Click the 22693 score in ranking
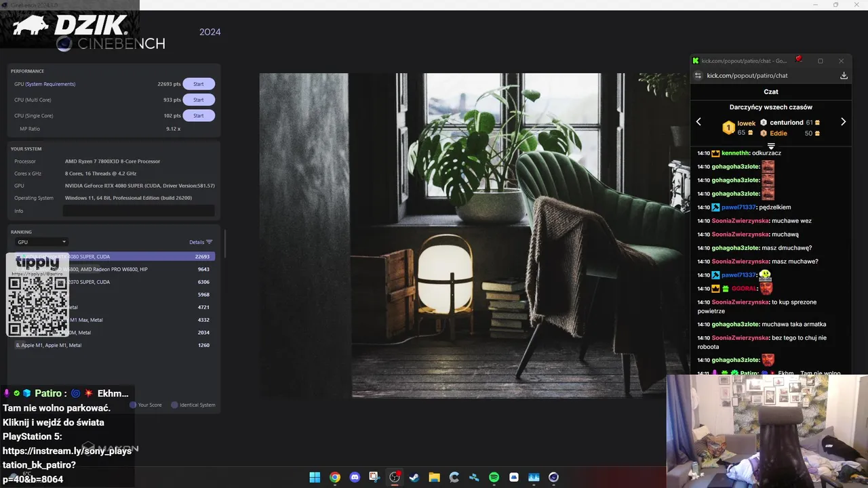 (x=202, y=257)
